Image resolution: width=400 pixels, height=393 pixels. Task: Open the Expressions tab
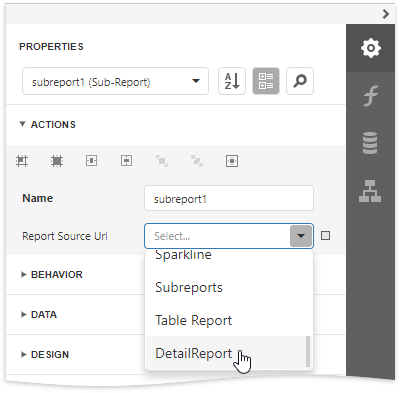pyautogui.click(x=370, y=96)
